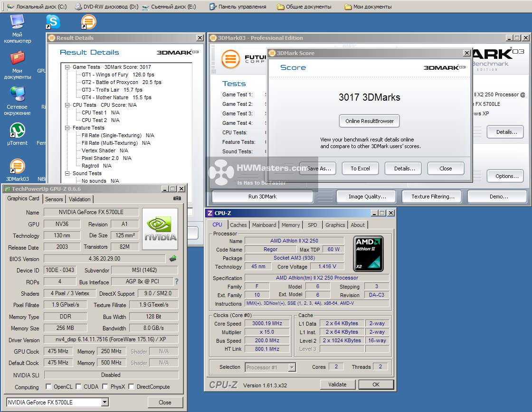Open the graphics card selection dropdown in GPU-Z
The height and width of the screenshot is (412, 532).
click(x=105, y=402)
